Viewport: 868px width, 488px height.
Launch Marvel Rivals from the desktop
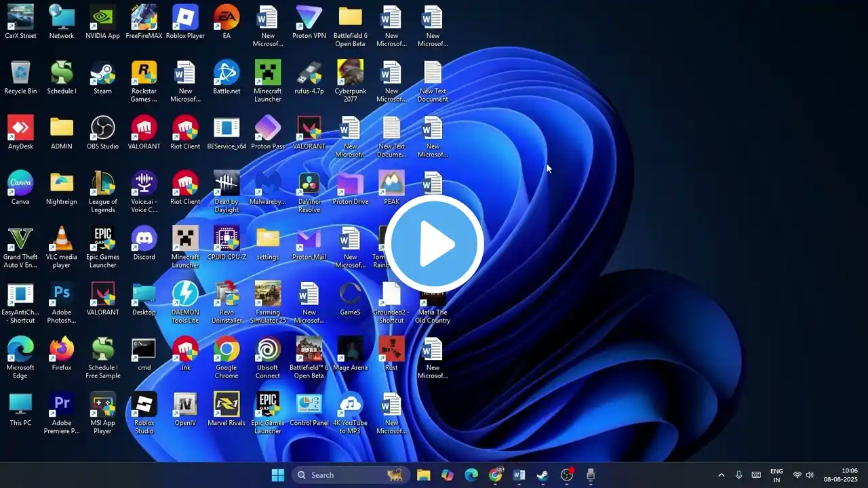[226, 409]
